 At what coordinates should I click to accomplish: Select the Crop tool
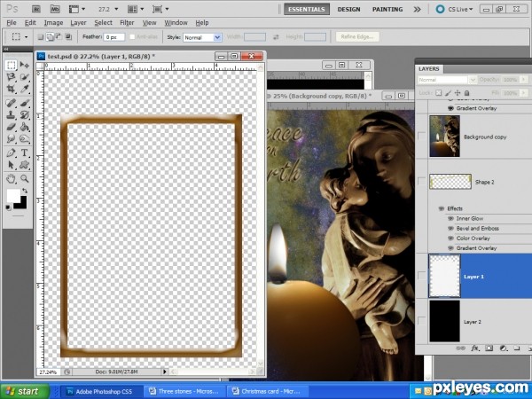[11, 89]
